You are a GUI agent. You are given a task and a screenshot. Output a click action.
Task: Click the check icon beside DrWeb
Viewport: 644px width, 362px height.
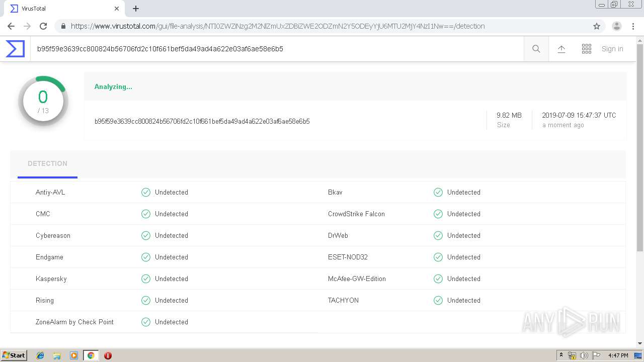click(x=438, y=235)
